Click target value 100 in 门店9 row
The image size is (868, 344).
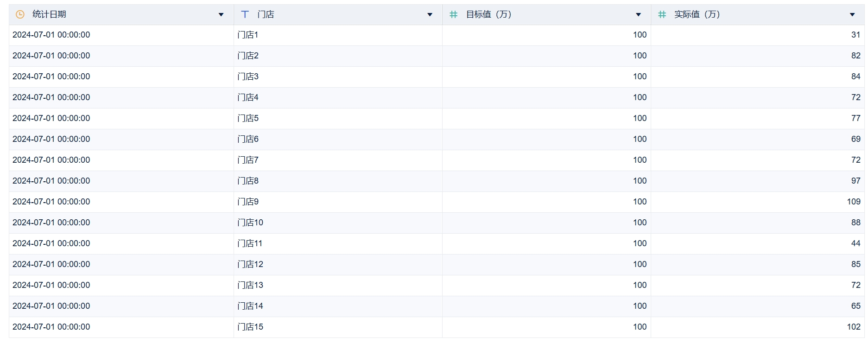coord(640,202)
